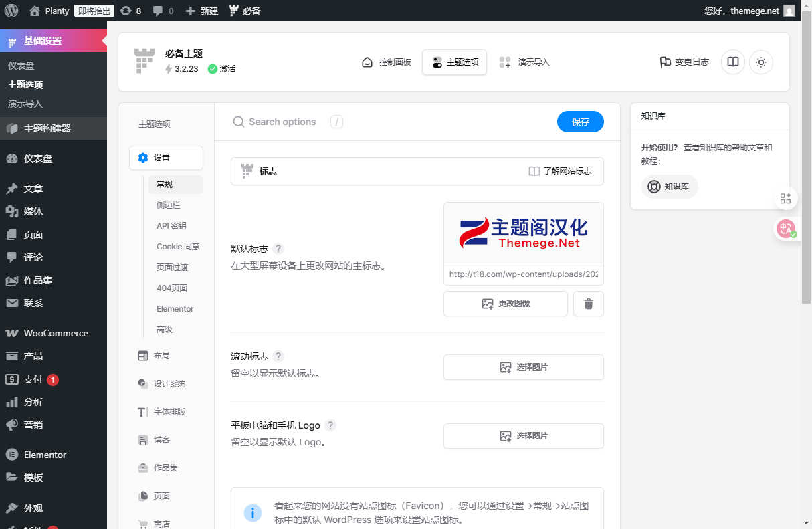Image resolution: width=812 pixels, height=529 pixels.
Task: Click the 平板电脑和手机 Logo help icon
Action: click(x=330, y=425)
